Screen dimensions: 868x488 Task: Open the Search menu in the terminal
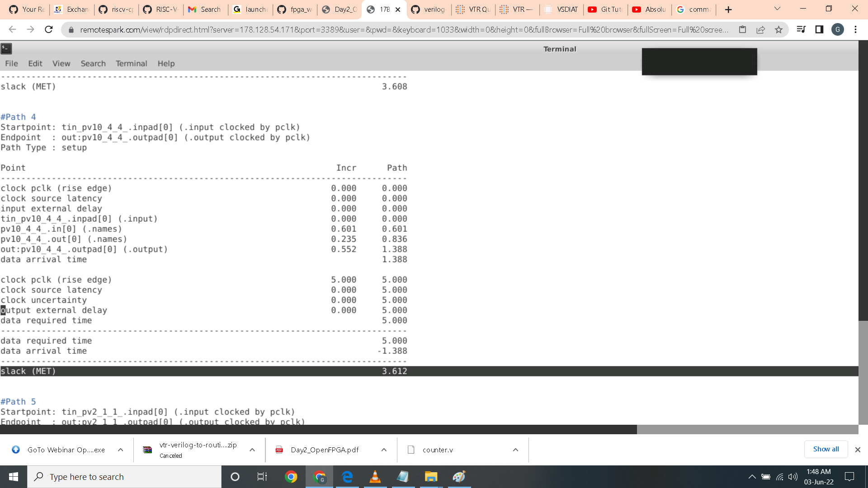(93, 64)
